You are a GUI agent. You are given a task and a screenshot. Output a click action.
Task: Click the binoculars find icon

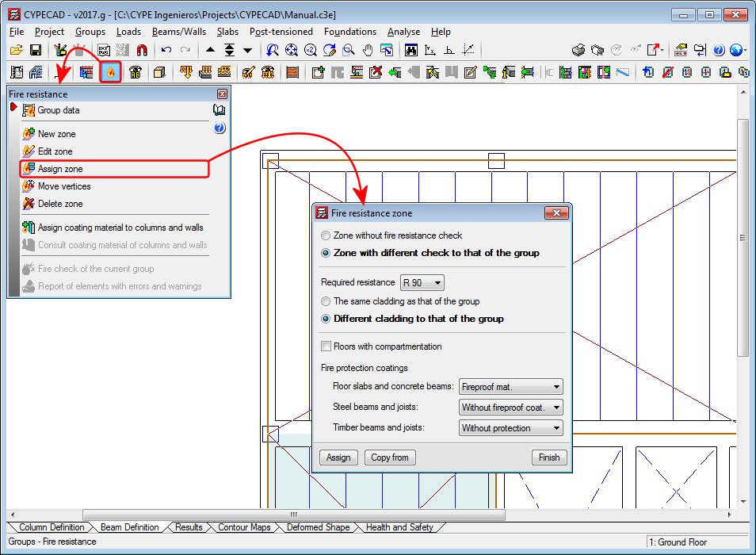(x=411, y=50)
